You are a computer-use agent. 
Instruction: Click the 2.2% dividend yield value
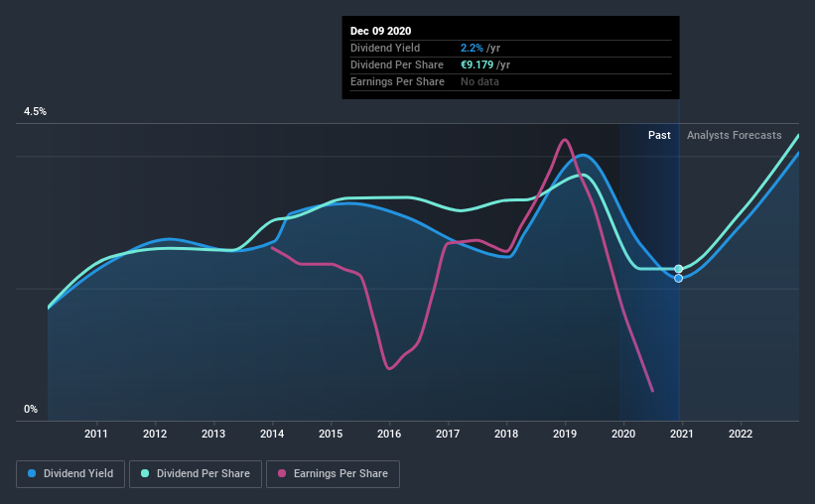point(472,48)
